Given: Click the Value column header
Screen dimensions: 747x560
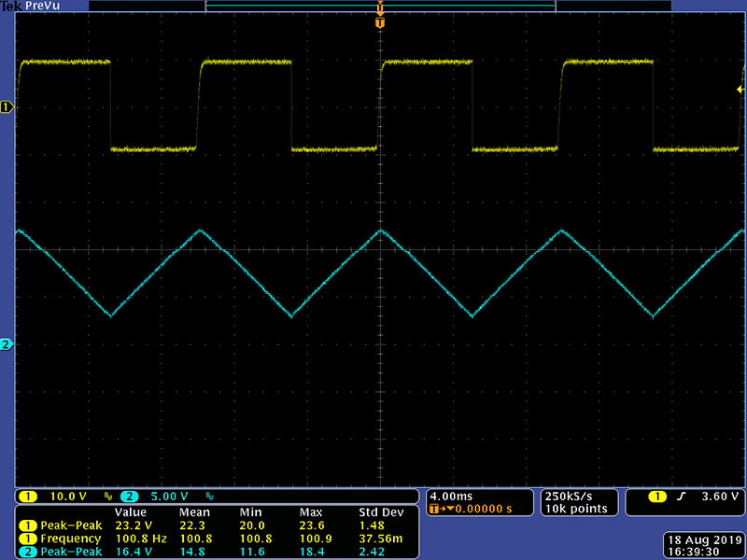Looking at the screenshot, I should pyautogui.click(x=131, y=512).
